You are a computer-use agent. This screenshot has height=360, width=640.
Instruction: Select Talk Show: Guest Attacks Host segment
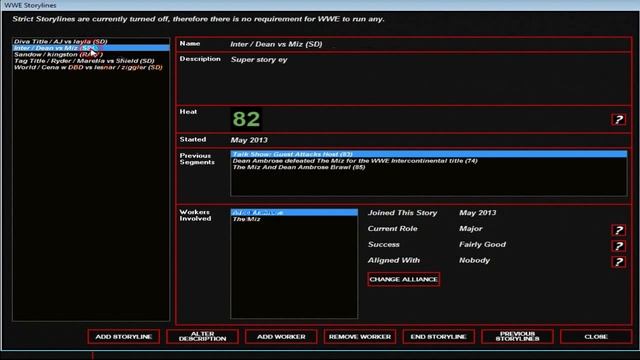point(429,154)
